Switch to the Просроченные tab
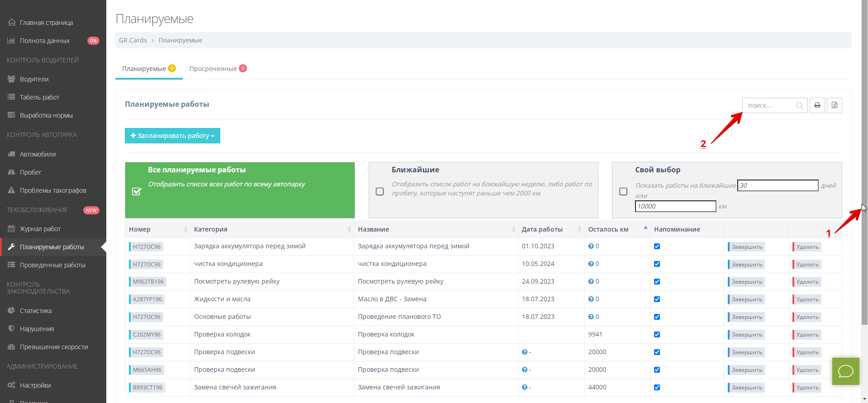The height and width of the screenshot is (403, 868). tap(218, 69)
